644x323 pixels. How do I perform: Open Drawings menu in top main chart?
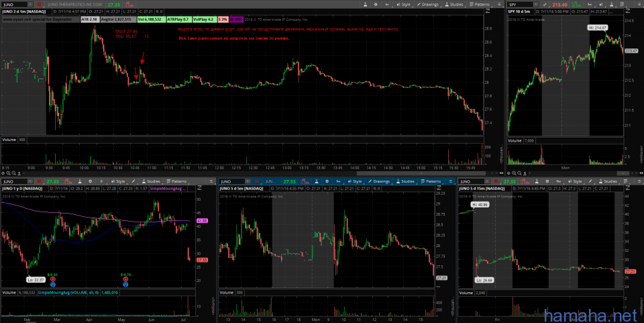[427, 5]
